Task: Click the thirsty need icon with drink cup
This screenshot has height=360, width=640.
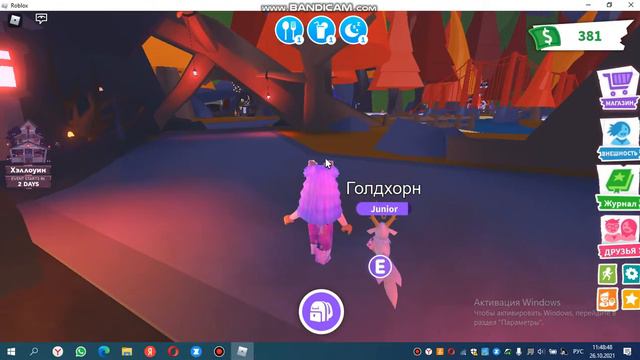Action: coord(321,30)
